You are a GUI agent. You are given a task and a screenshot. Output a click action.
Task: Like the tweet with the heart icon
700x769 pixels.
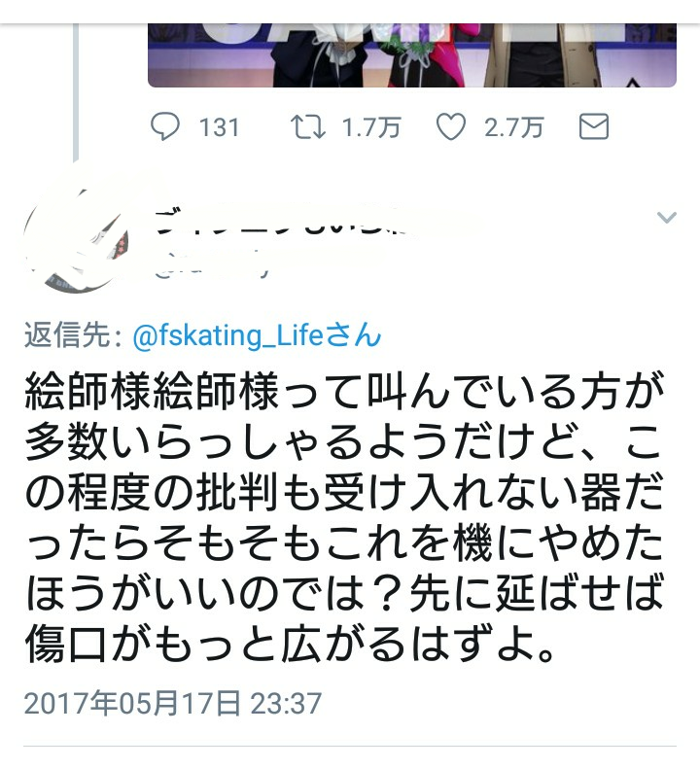pos(451,126)
